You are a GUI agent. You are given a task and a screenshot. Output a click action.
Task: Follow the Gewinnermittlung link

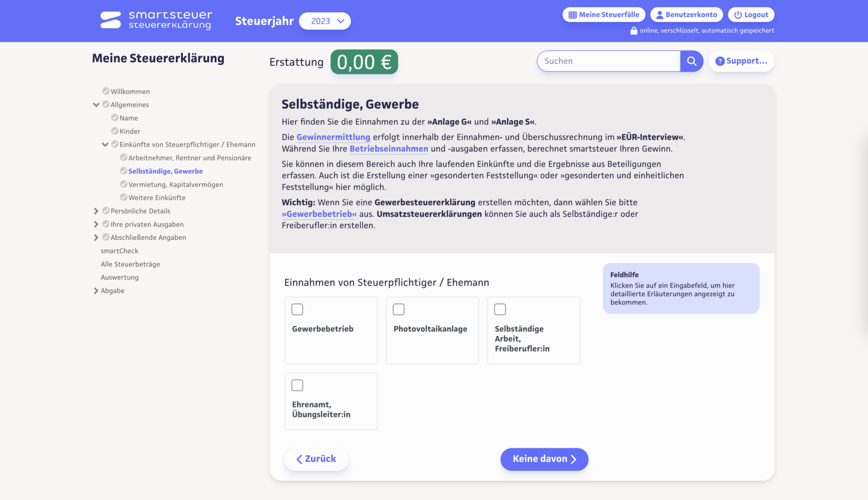click(333, 137)
